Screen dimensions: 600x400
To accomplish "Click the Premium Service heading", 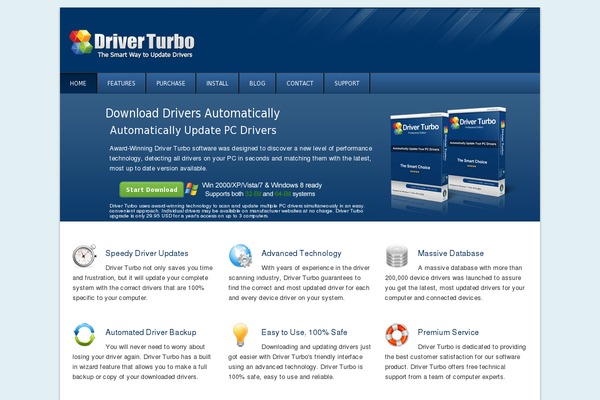I will 448,332.
